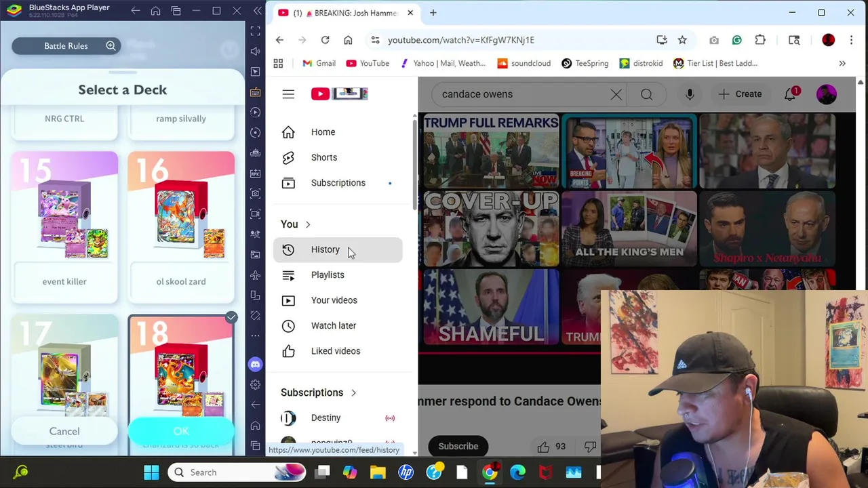Select deck 15 event killer

[64, 226]
